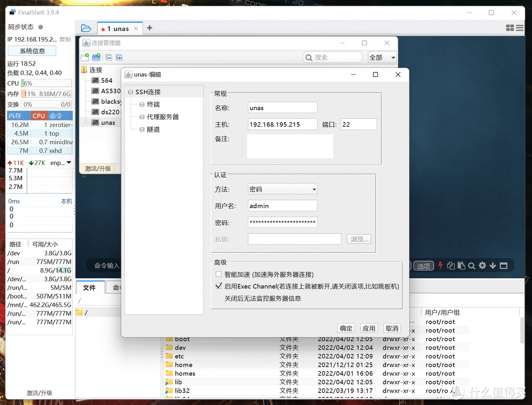Image resolution: width=532 pixels, height=405 pixels.
Task: Add a new tab with plus icon
Action: tap(150, 28)
